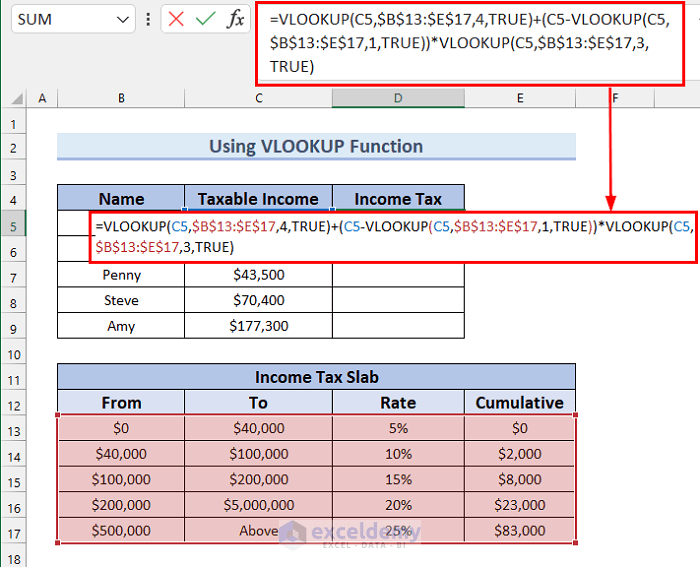
Task: Cancel formula entry with the red X
Action: pyautogui.click(x=176, y=19)
